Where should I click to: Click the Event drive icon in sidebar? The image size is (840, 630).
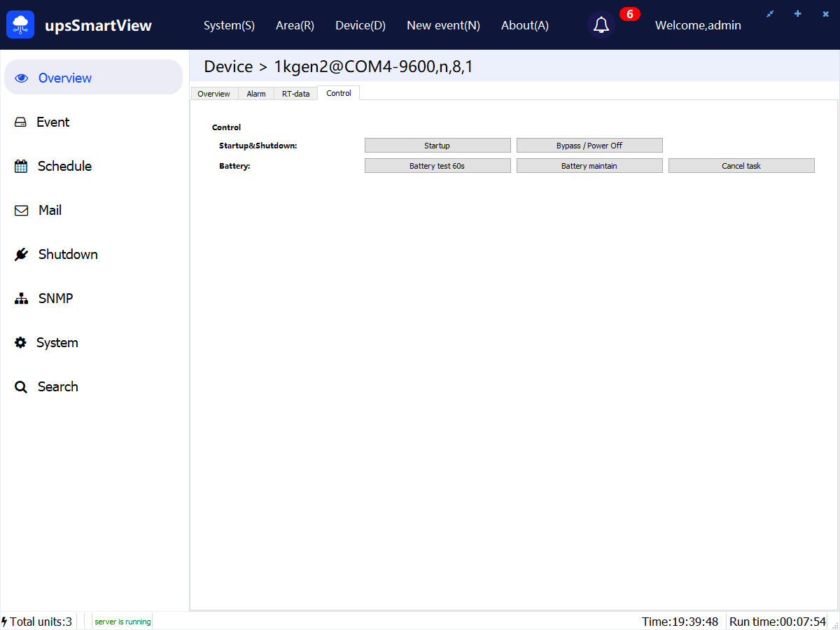[x=21, y=122]
